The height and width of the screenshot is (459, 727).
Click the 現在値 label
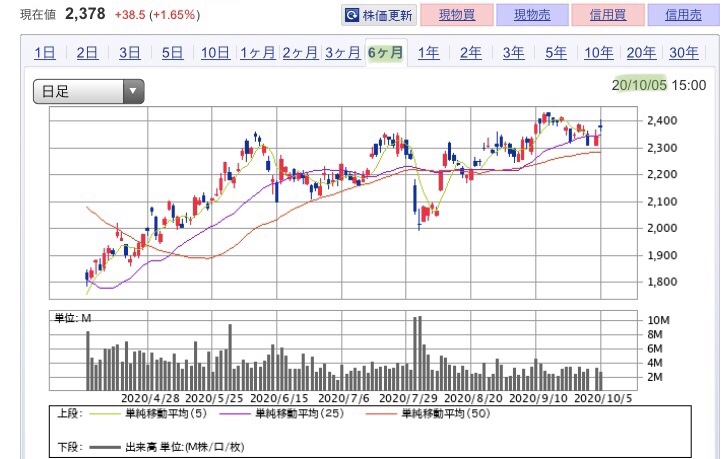(38, 15)
